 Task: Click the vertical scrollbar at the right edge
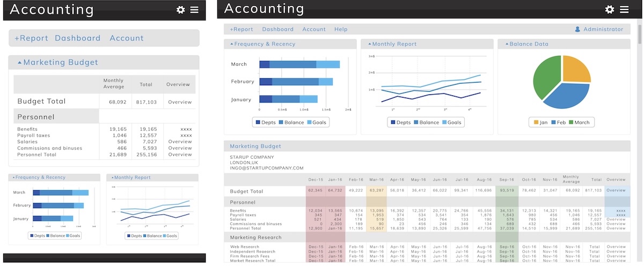[640, 35]
